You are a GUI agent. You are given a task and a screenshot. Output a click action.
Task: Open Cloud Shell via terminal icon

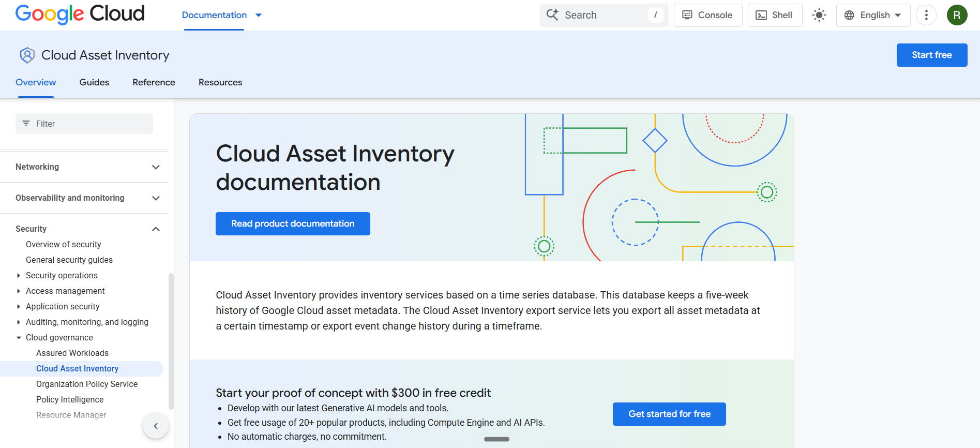(761, 15)
